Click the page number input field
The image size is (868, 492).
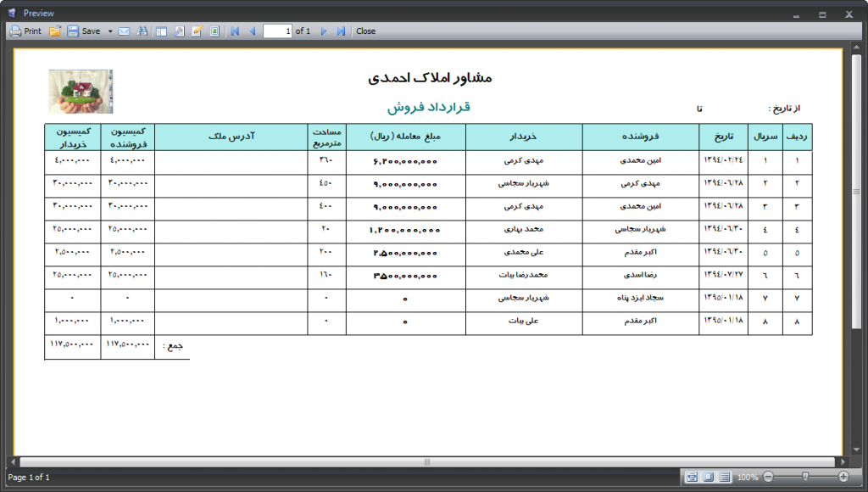pyautogui.click(x=278, y=31)
